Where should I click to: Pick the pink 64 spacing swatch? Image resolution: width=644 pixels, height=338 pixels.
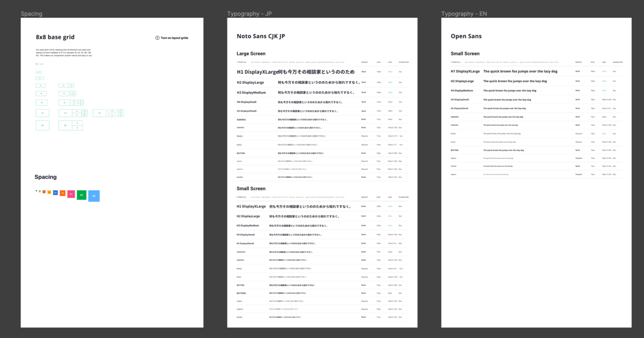point(71,194)
